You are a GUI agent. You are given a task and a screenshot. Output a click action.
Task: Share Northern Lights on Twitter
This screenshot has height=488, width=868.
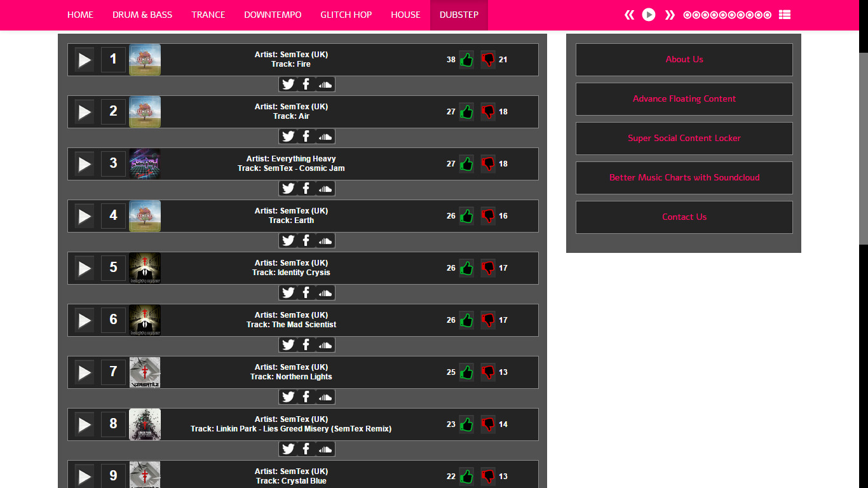pyautogui.click(x=288, y=396)
